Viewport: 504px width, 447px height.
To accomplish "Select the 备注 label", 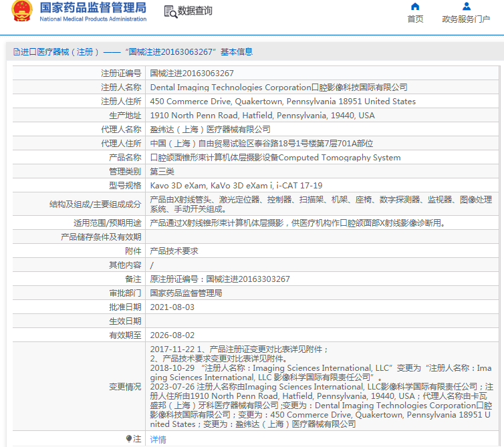I will click(133, 279).
